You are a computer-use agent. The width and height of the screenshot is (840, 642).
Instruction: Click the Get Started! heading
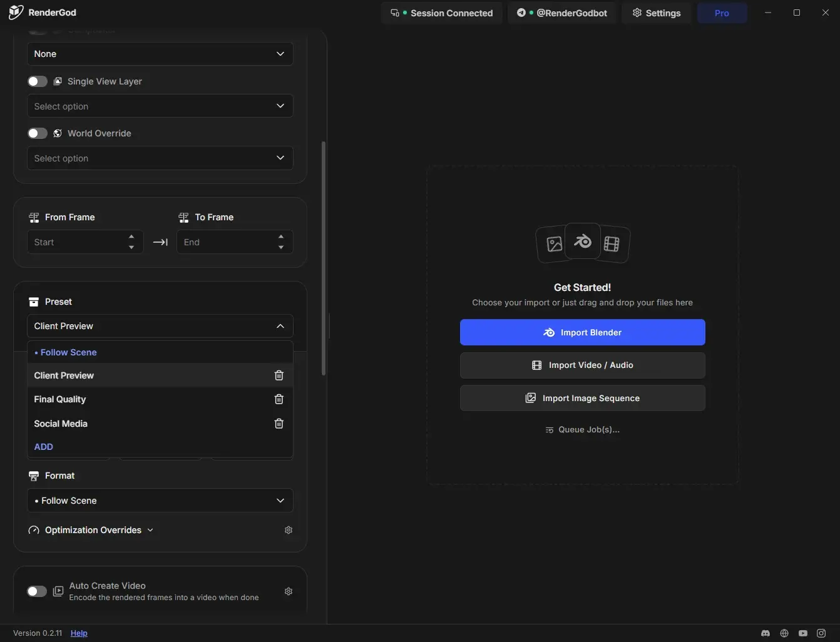pyautogui.click(x=583, y=287)
